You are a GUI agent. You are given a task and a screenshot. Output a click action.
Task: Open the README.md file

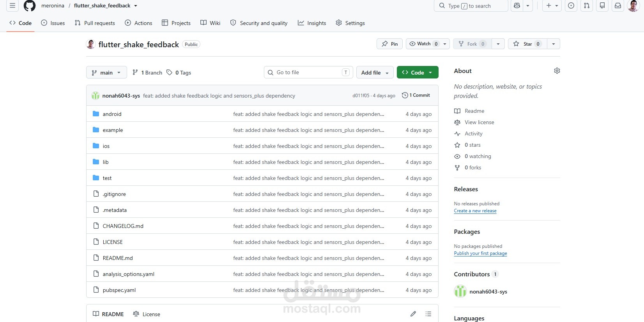click(x=118, y=258)
